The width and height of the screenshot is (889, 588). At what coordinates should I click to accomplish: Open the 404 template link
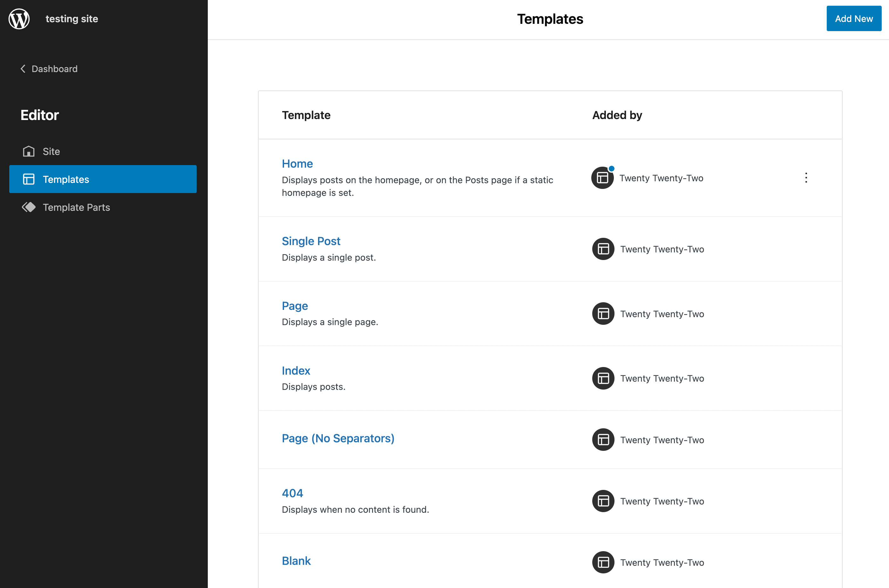[x=292, y=493]
